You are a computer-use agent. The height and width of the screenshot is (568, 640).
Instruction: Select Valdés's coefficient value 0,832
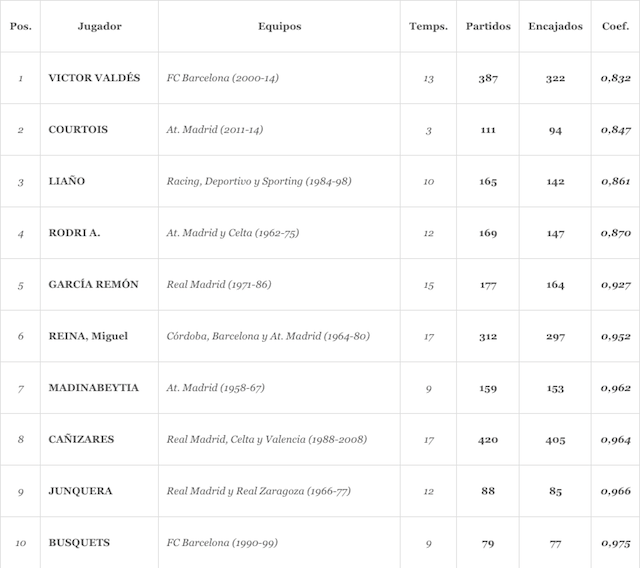pyautogui.click(x=615, y=78)
